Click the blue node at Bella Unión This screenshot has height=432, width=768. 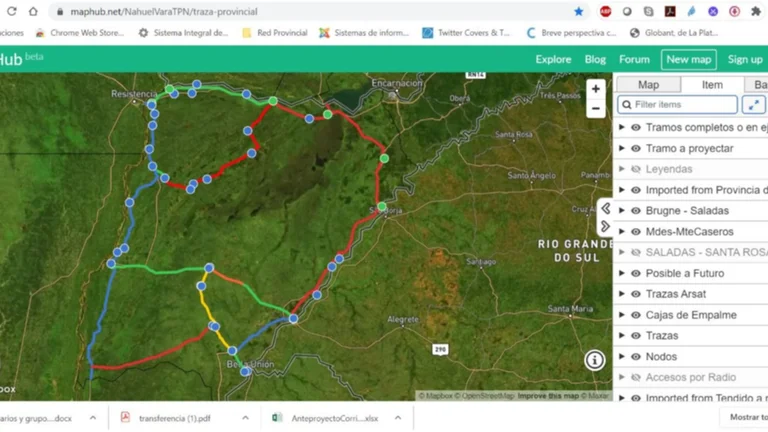[x=245, y=372]
